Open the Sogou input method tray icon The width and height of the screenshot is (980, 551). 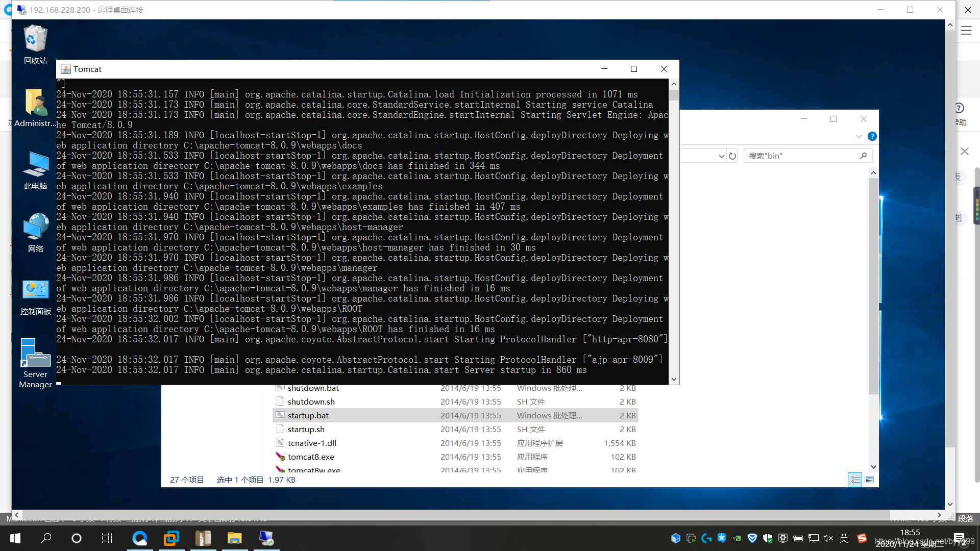point(862,538)
